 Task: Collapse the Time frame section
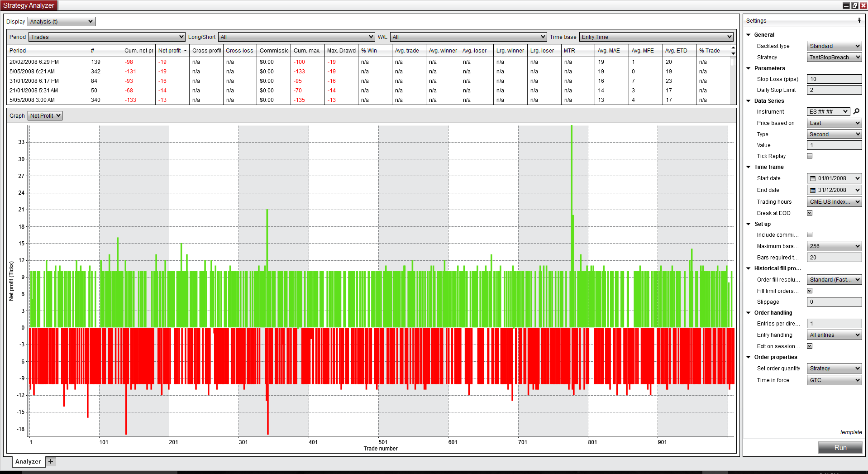[749, 167]
